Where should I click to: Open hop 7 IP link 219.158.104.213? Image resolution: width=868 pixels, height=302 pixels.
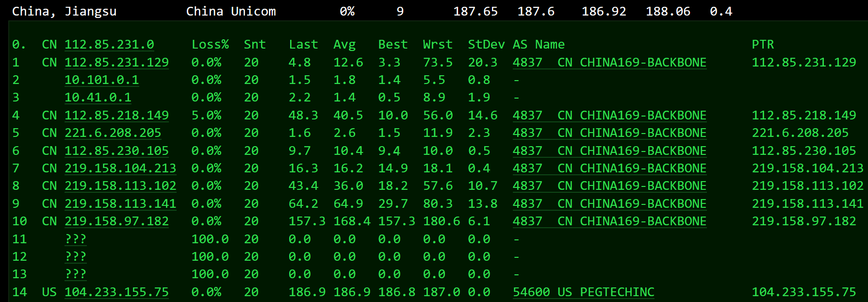[x=120, y=168]
